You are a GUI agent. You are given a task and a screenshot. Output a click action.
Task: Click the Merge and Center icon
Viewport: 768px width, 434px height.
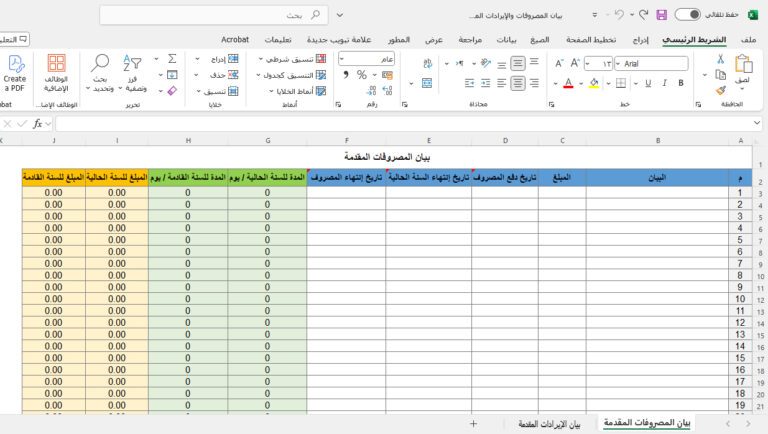click(x=427, y=83)
